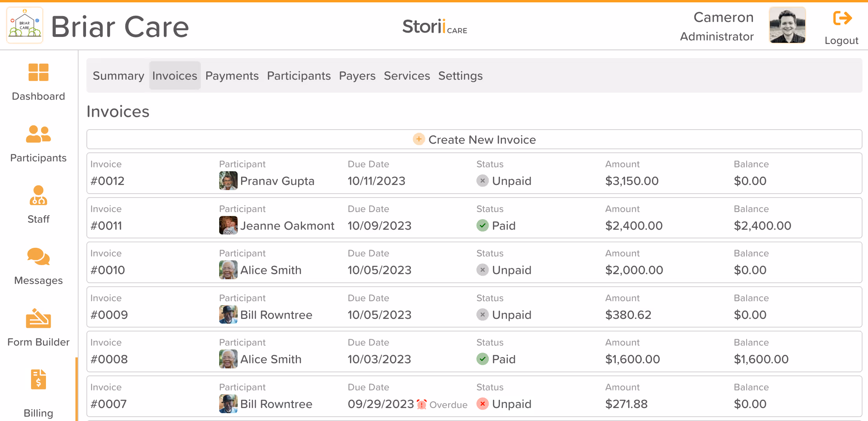
Task: Click the Overdue label on invoice #0007
Action: [449, 405]
